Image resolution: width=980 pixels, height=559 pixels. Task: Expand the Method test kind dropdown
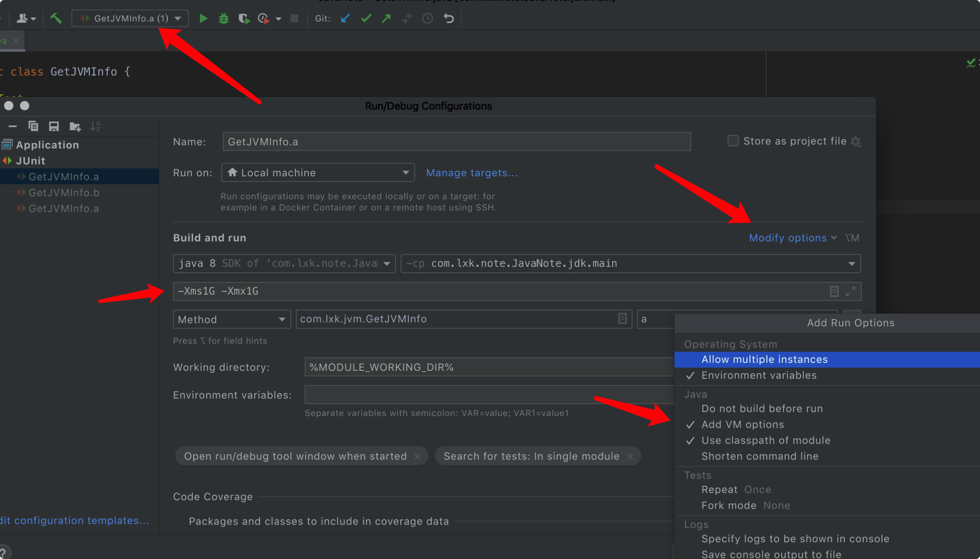232,319
